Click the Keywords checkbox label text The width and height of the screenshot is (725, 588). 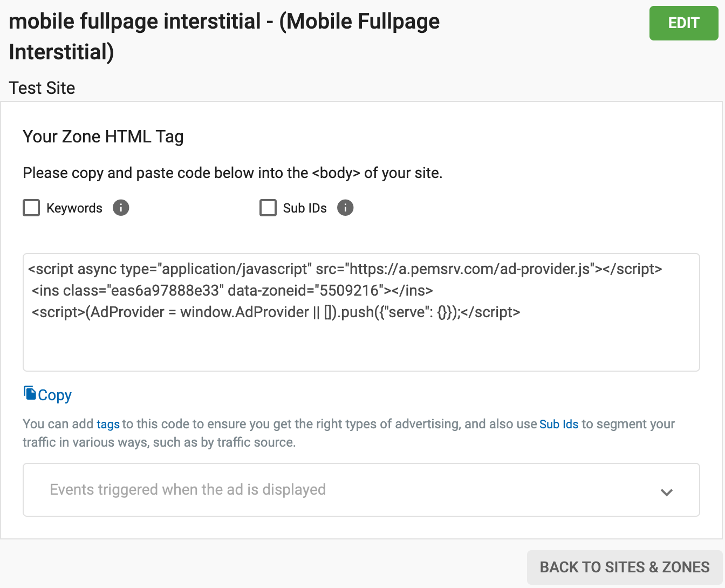(74, 208)
